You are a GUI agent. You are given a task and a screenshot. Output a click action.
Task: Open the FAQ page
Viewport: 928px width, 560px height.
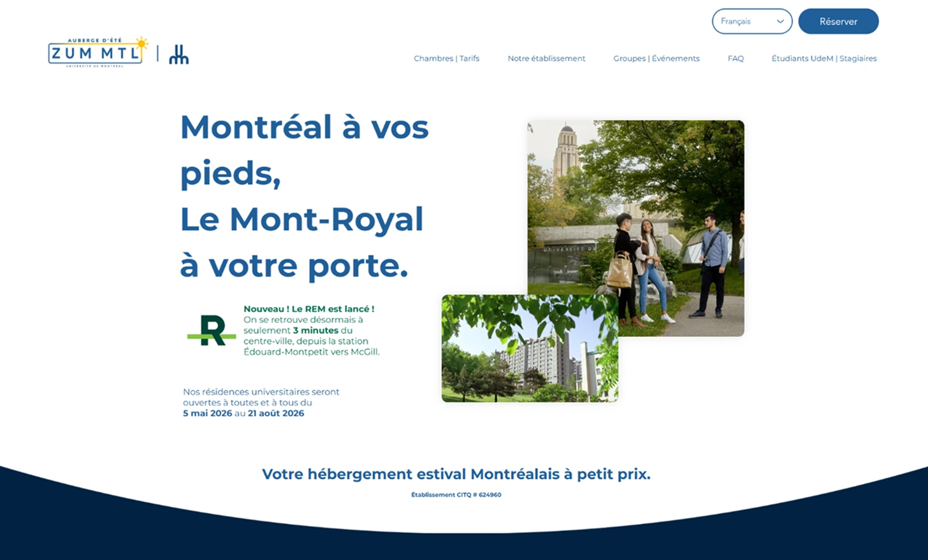click(736, 58)
